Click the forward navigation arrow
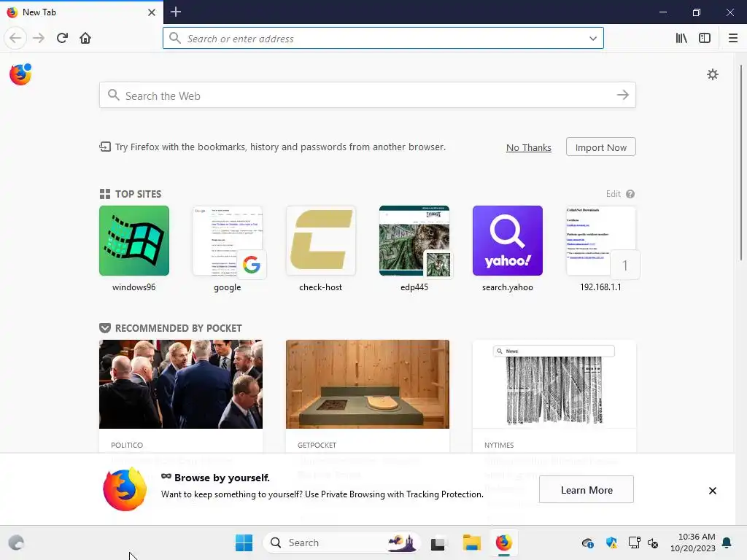747x560 pixels. coord(39,38)
